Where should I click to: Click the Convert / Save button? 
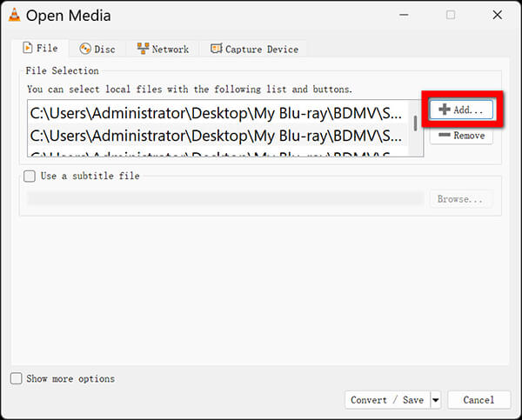click(387, 400)
